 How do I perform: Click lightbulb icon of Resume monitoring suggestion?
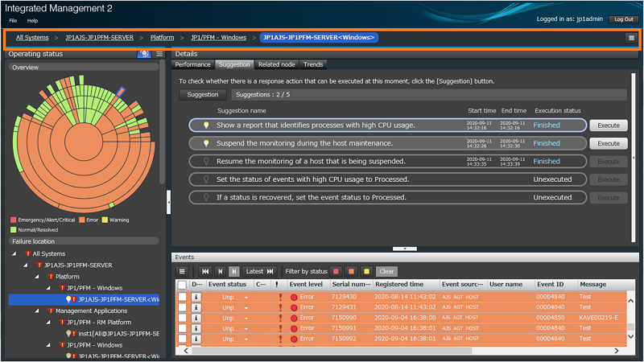coord(206,162)
